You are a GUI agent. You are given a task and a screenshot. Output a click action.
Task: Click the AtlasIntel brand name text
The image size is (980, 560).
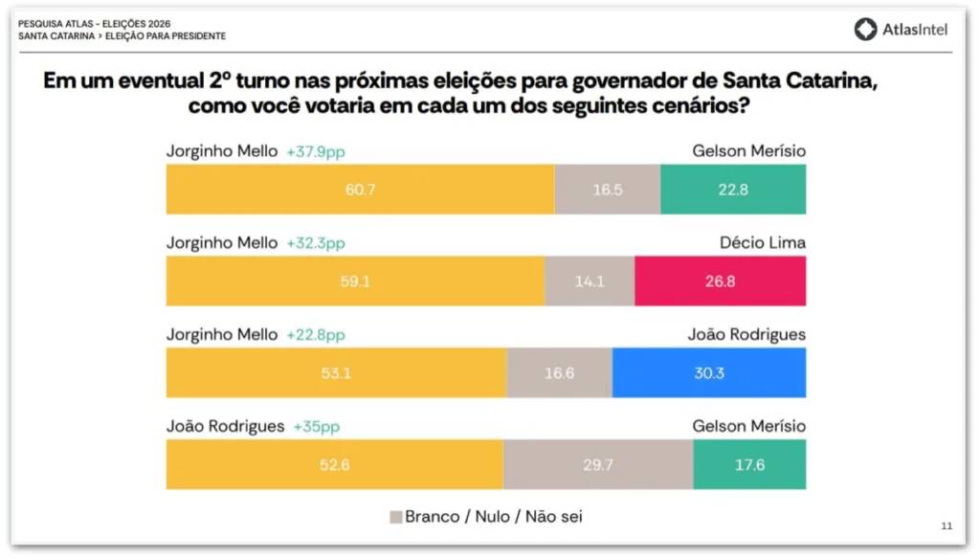pos(914,30)
